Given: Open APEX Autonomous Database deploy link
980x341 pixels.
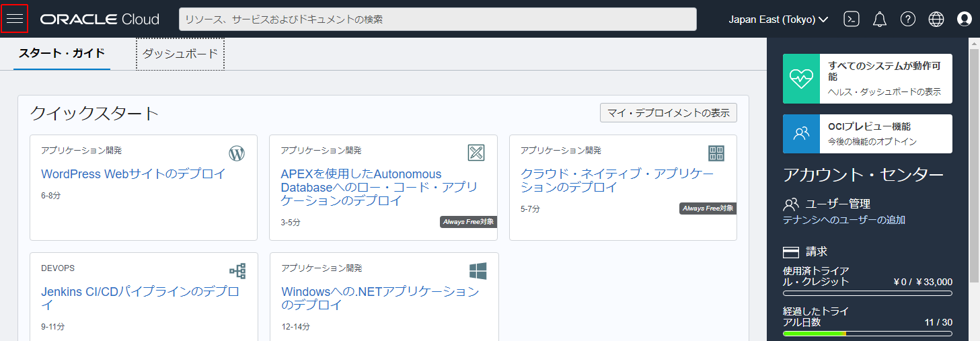Looking at the screenshot, I should pyautogui.click(x=379, y=188).
